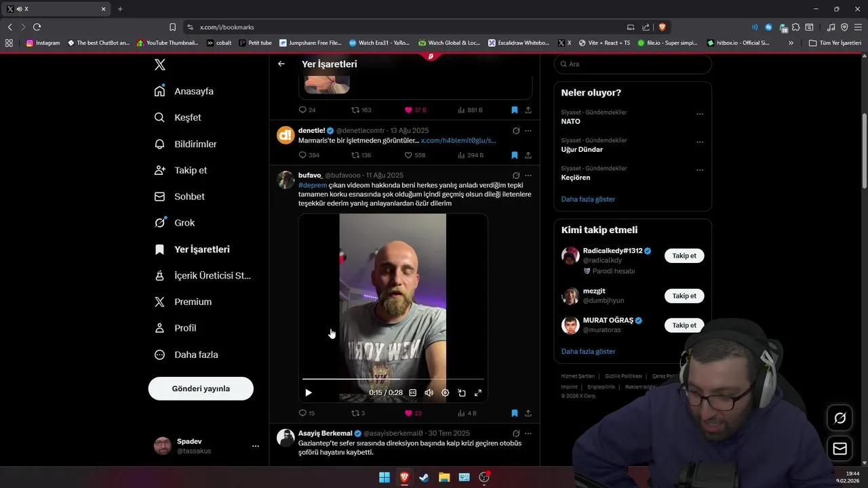Share the bufavo_ post
The height and width of the screenshot is (488, 868).
coord(528,413)
